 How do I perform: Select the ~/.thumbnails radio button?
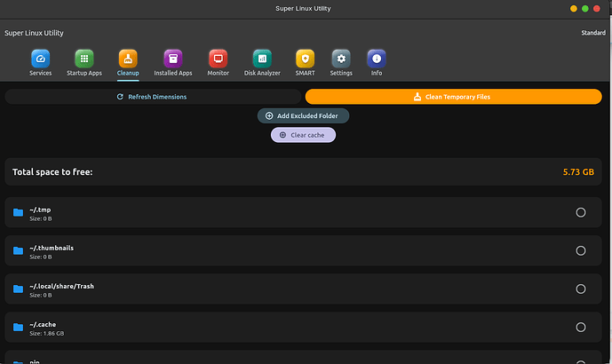click(580, 250)
